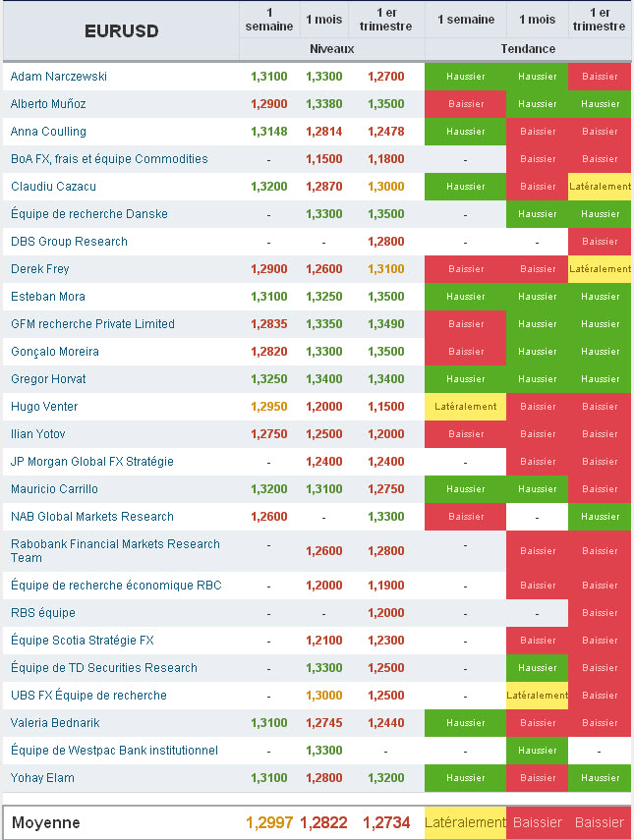Select the '1 semaine' header under Tendance
The width and height of the screenshot is (634, 840).
click(466, 20)
